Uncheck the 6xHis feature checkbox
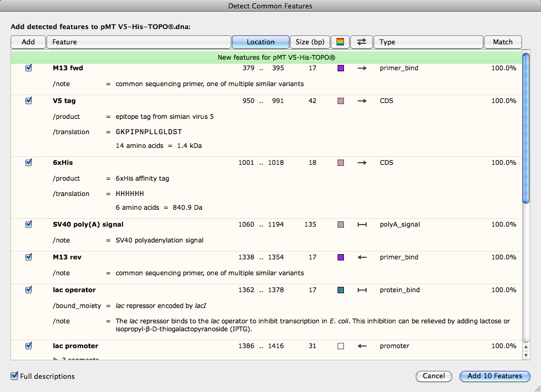The height and width of the screenshot is (392, 541). [29, 163]
